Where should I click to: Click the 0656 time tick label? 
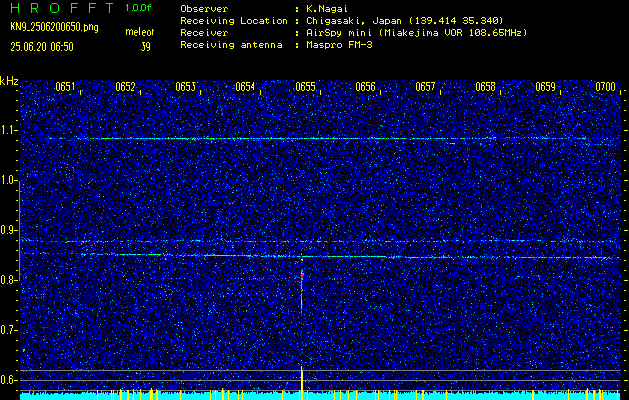(x=365, y=87)
